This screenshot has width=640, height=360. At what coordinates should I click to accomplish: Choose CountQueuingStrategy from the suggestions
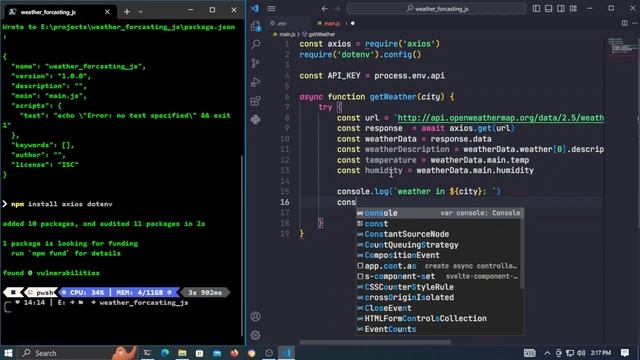[x=440, y=245]
